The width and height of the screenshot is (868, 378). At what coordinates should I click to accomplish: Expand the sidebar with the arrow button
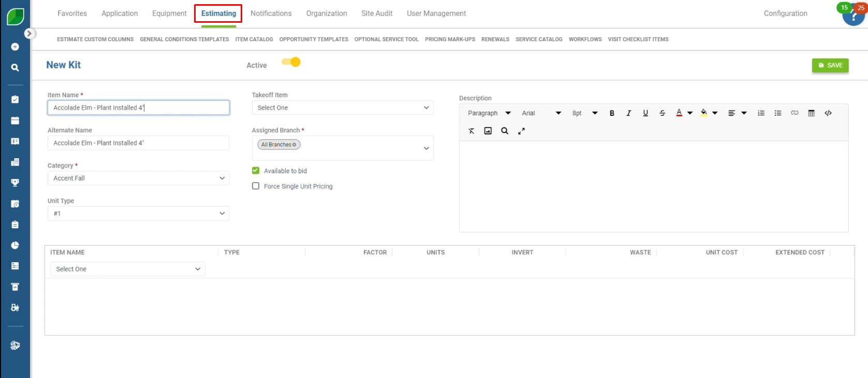click(x=30, y=34)
